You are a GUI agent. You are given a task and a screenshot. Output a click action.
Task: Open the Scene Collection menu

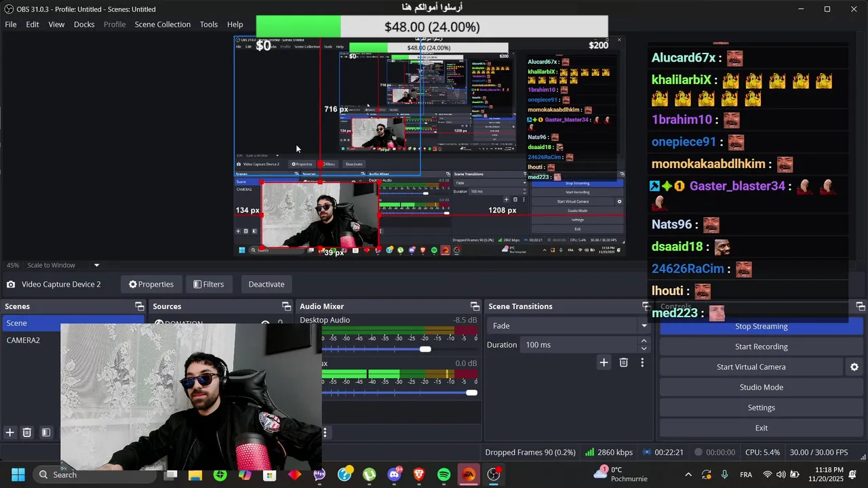click(162, 24)
